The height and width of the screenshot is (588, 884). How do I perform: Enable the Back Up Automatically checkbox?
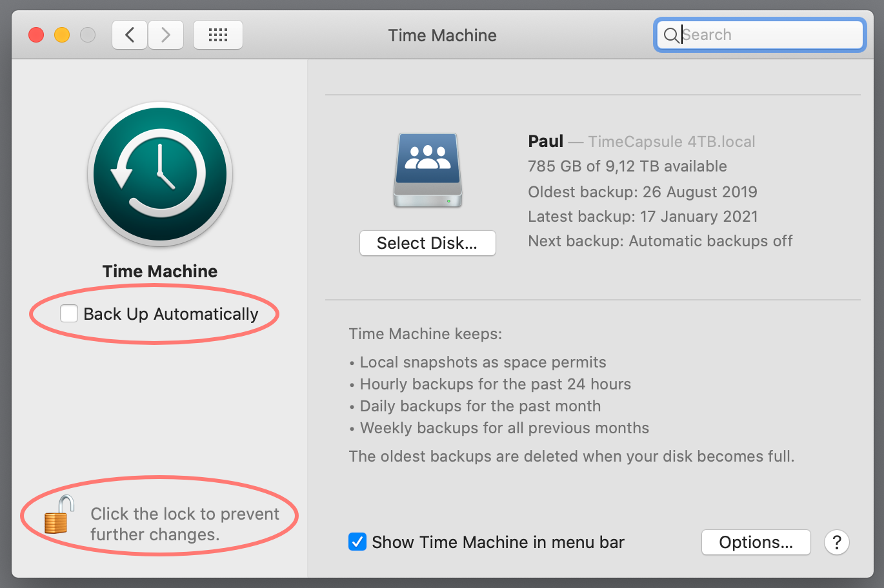[69, 313]
